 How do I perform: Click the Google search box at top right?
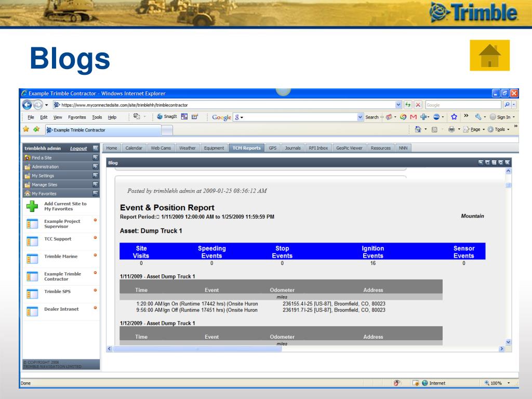[x=463, y=105]
